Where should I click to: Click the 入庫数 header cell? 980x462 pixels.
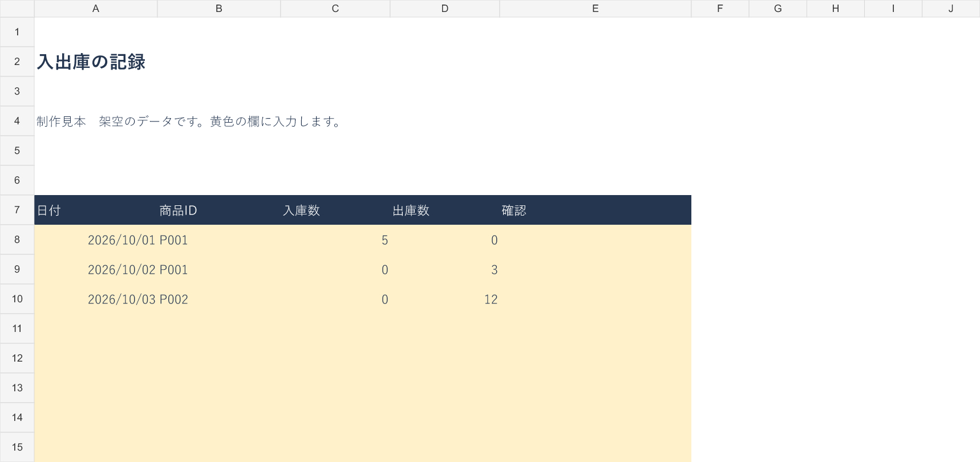click(x=335, y=210)
